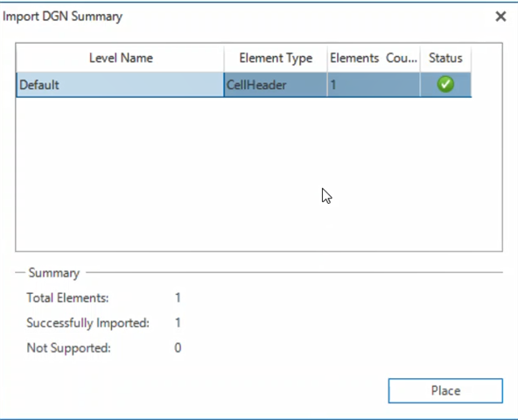Click the Status column header

click(x=445, y=58)
